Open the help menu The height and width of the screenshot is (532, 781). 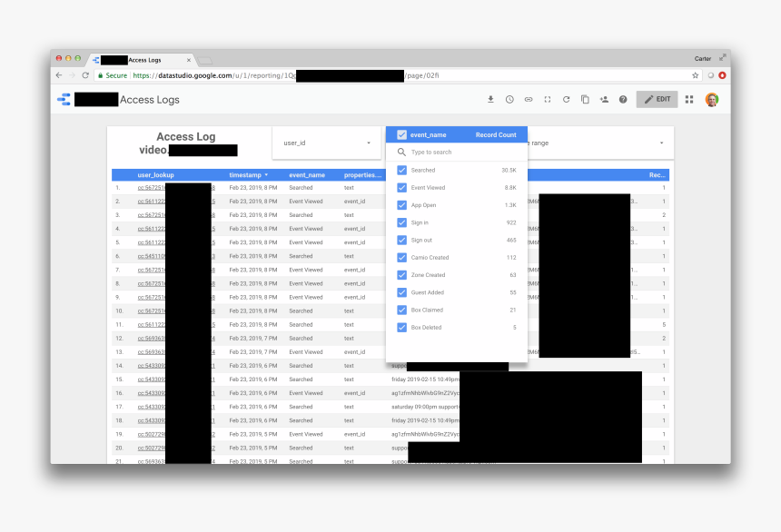pos(623,99)
